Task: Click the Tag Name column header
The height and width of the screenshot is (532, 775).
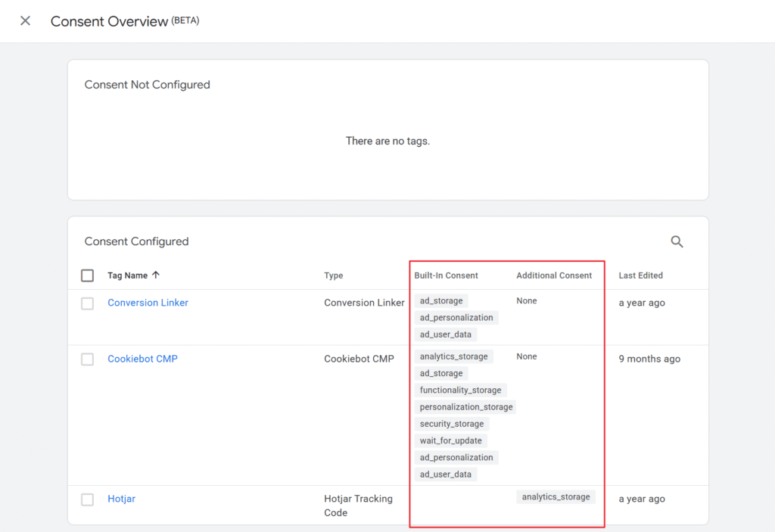Action: pyautogui.click(x=127, y=275)
